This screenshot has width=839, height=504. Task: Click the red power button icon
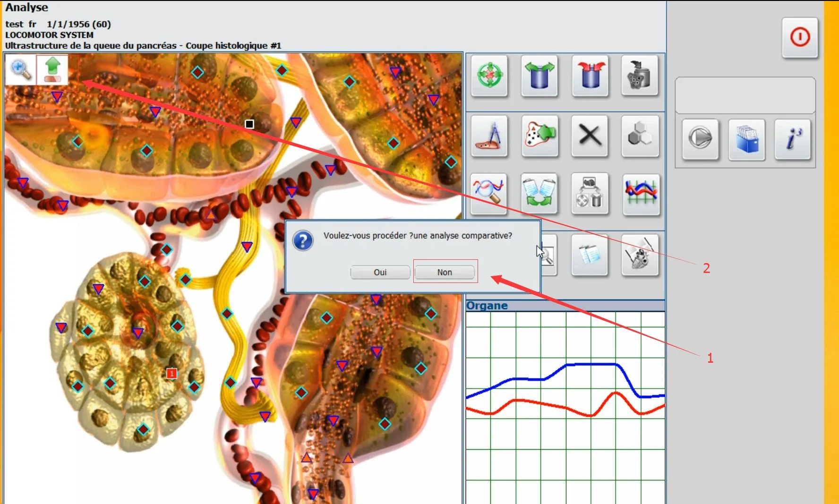[x=800, y=37]
